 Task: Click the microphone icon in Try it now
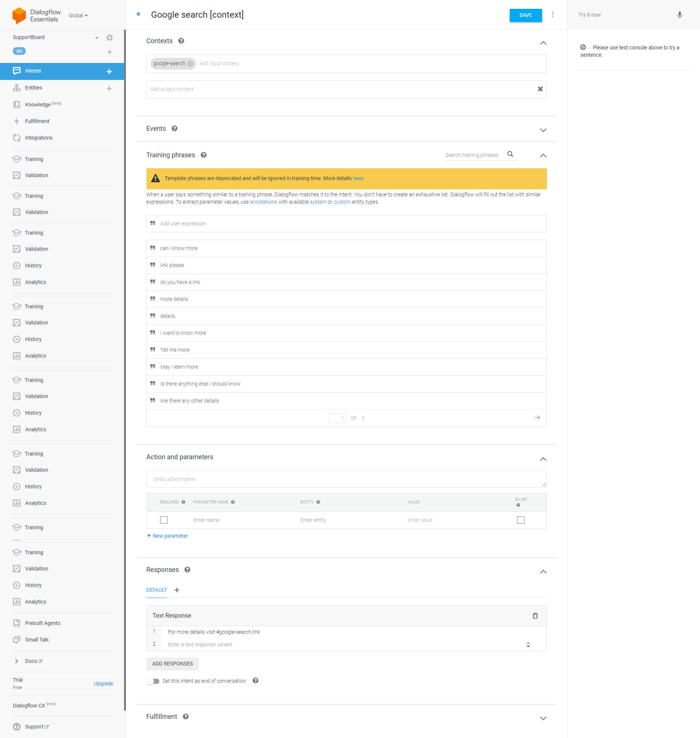pos(679,15)
